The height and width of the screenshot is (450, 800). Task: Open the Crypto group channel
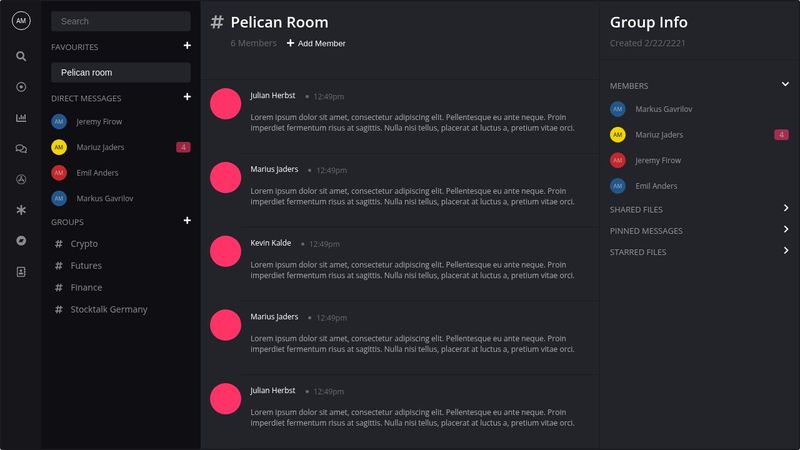[x=84, y=244]
